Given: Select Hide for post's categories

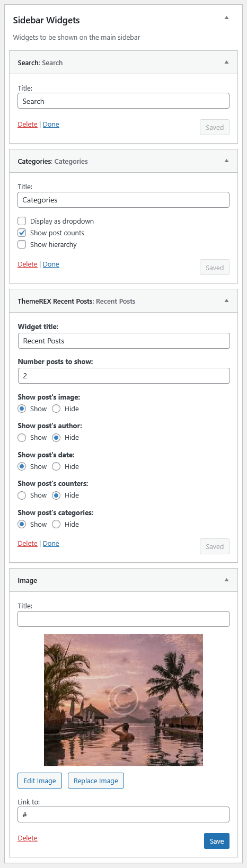Looking at the screenshot, I should click(56, 524).
